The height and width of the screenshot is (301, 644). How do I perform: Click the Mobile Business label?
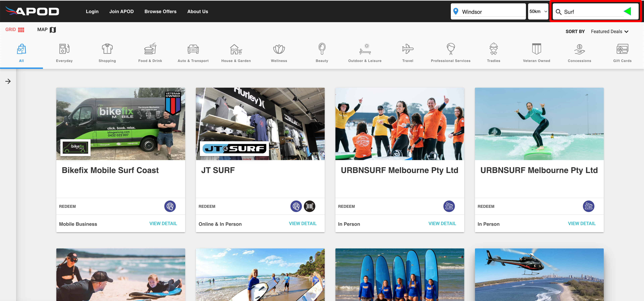[x=78, y=224]
